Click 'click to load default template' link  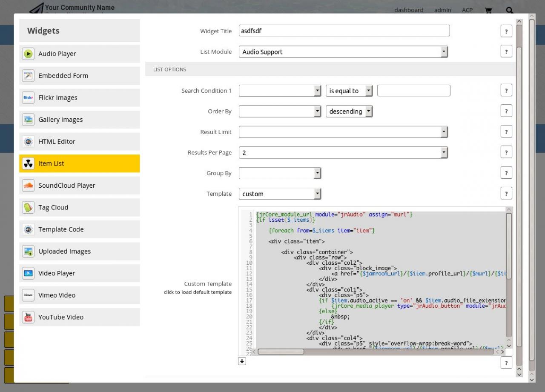[198, 292]
